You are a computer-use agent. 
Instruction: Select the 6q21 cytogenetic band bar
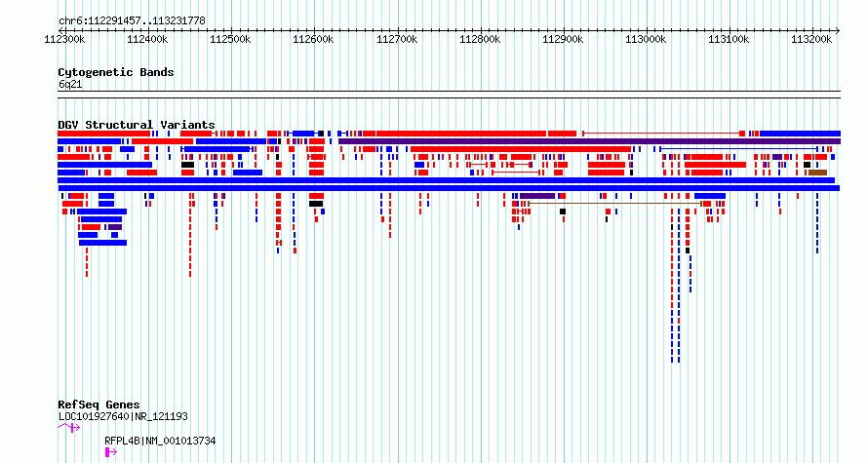(x=449, y=95)
